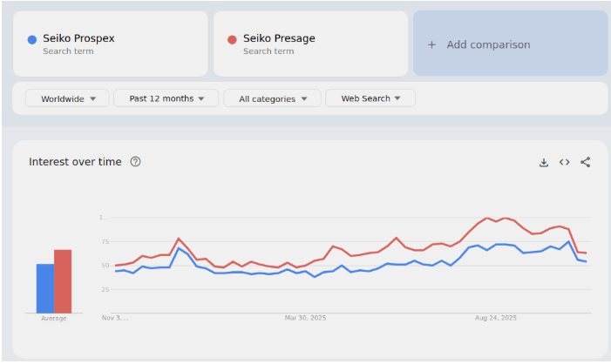This screenshot has width=611, height=364.
Task: Open the All categories dropdown
Action: coord(272,98)
